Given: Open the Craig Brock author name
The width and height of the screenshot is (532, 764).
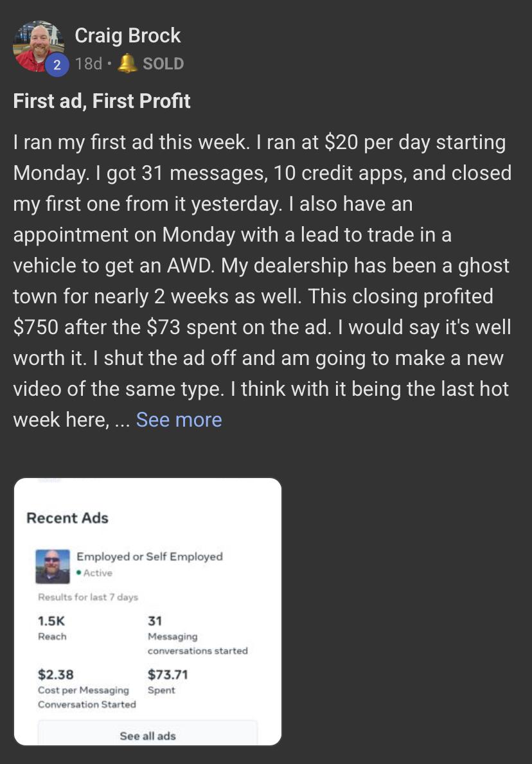Looking at the screenshot, I should click(x=128, y=35).
